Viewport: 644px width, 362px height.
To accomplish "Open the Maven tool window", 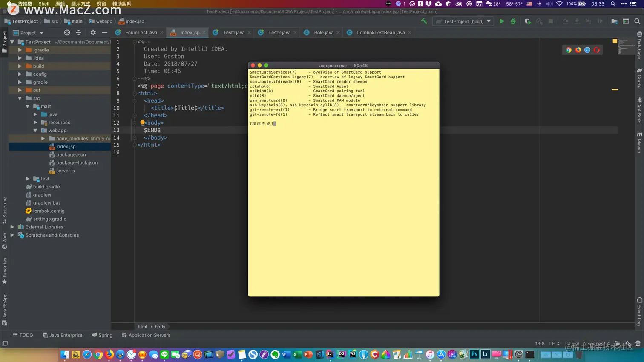I will click(x=639, y=143).
